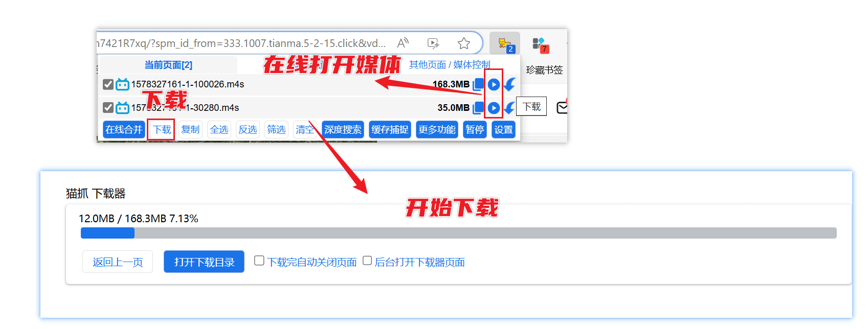Click the 35.0MB size text
This screenshot has height=329, width=868.
tap(453, 108)
